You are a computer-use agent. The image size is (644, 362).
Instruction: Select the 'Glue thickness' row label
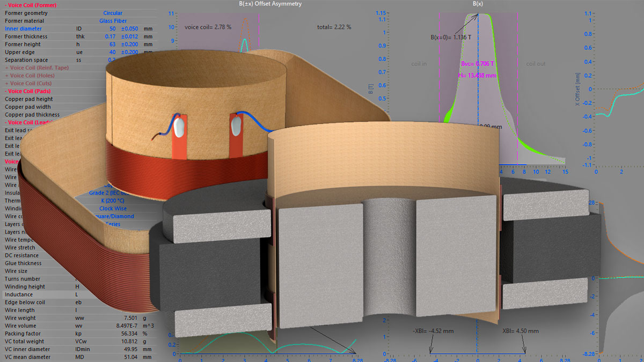[23, 263]
